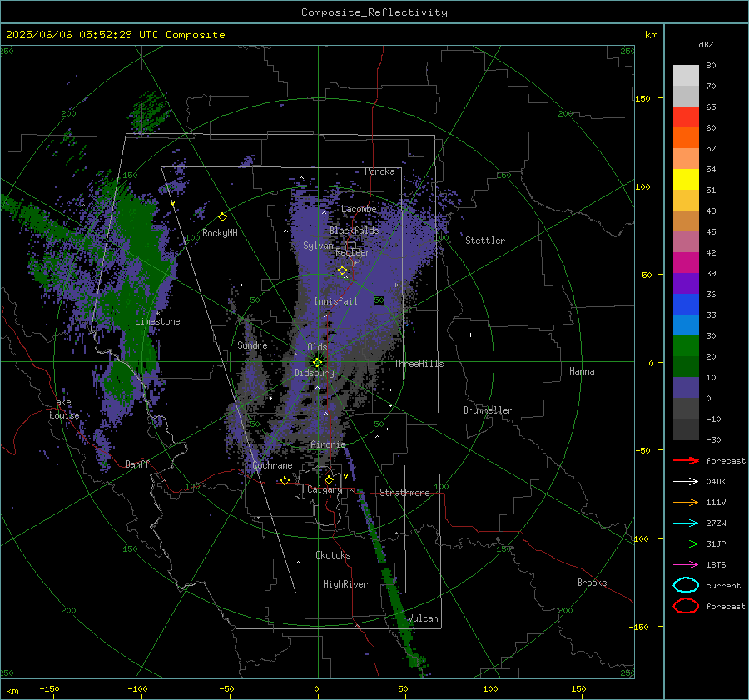This screenshot has height=700, width=749.
Task: Click the Didsbury label
Action: click(314, 373)
